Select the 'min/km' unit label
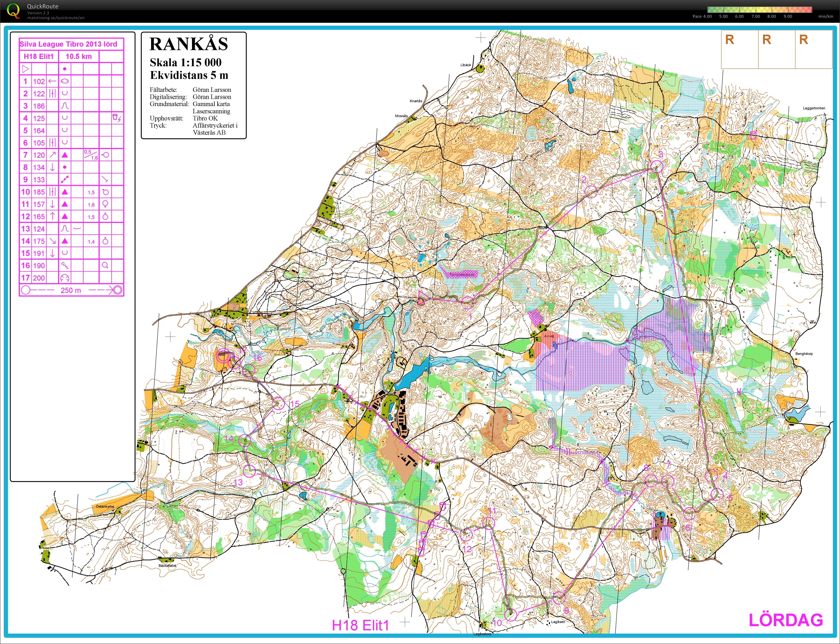 point(826,17)
